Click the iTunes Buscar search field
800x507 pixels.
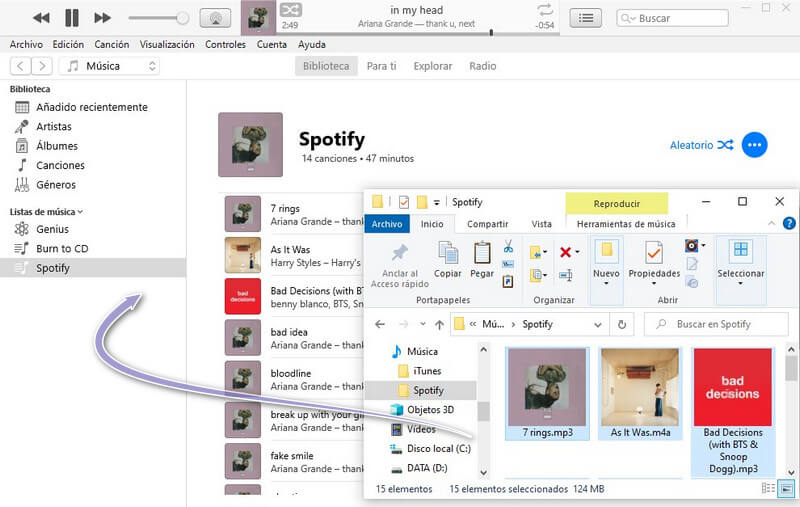672,18
